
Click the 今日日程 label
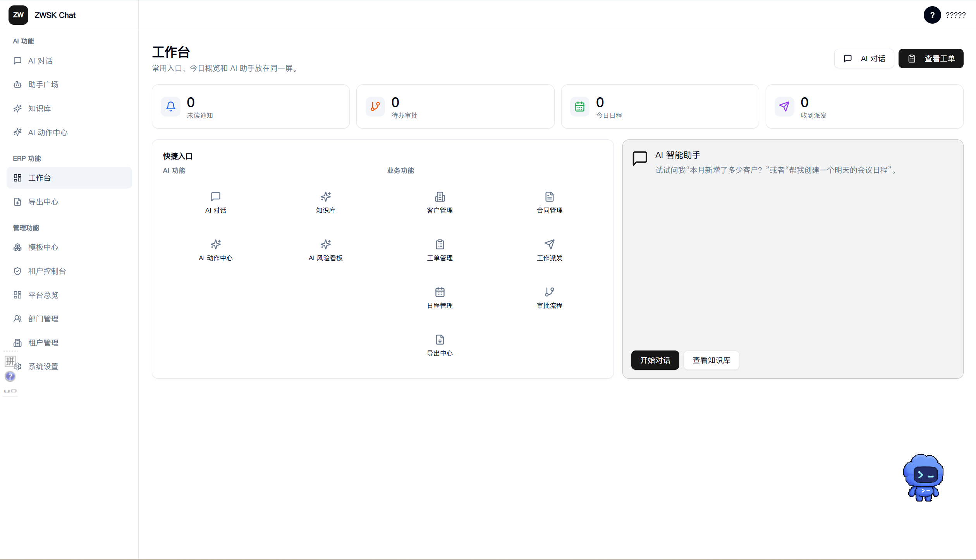tap(609, 115)
